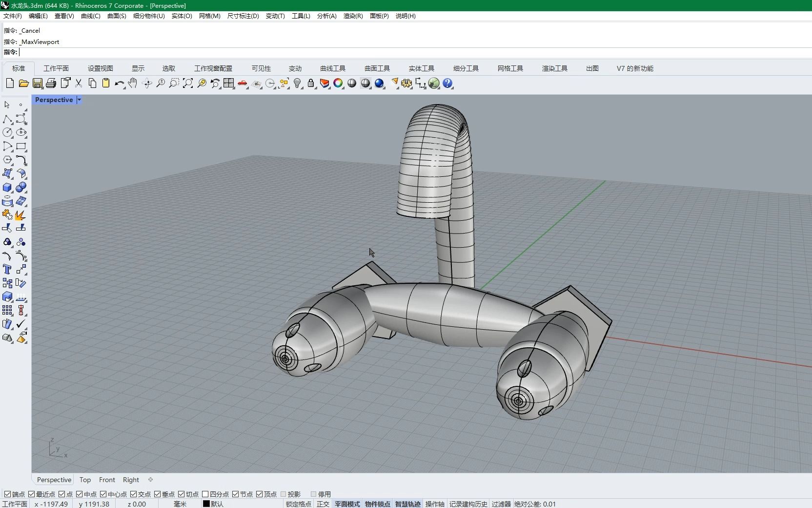The width and height of the screenshot is (812, 508).
Task: Switch to the 曲线工具 toolbar tab
Action: coord(333,68)
